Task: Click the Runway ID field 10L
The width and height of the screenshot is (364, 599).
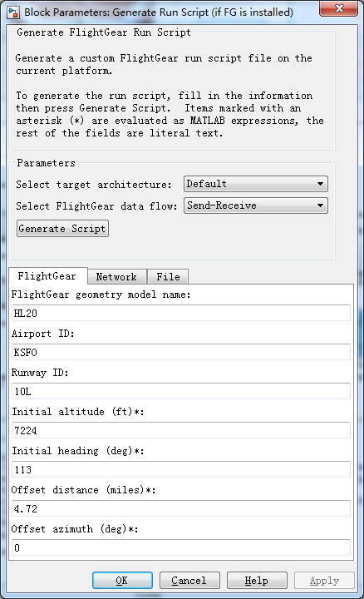Action: [181, 392]
